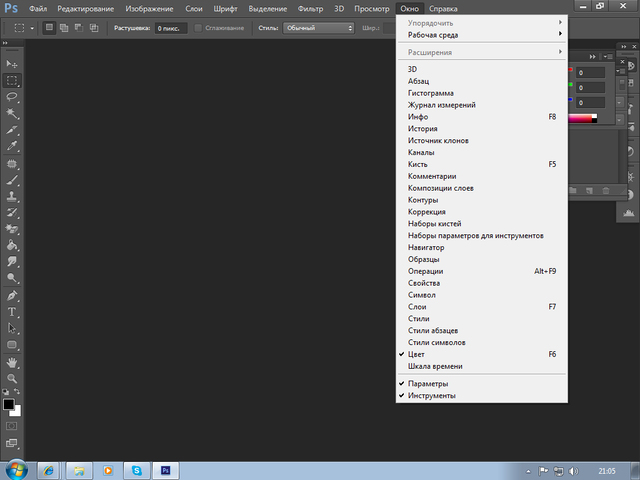
Task: Select the Type tool
Action: pyautogui.click(x=12, y=312)
